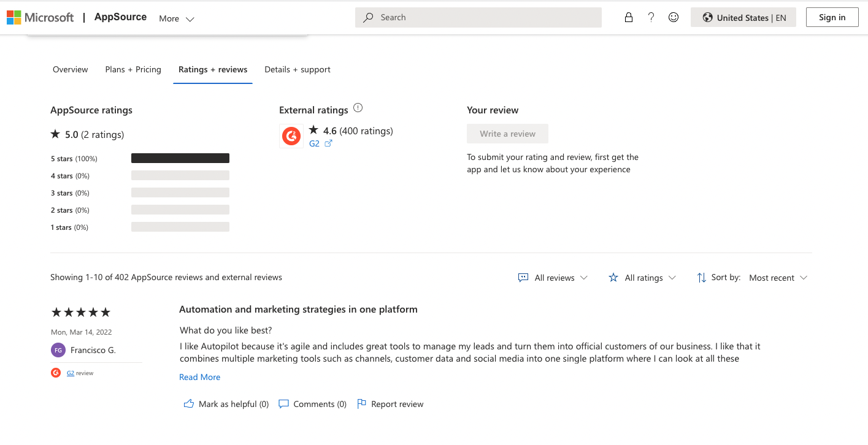
Task: Expand the Sort by Most recent dropdown
Action: coord(778,278)
